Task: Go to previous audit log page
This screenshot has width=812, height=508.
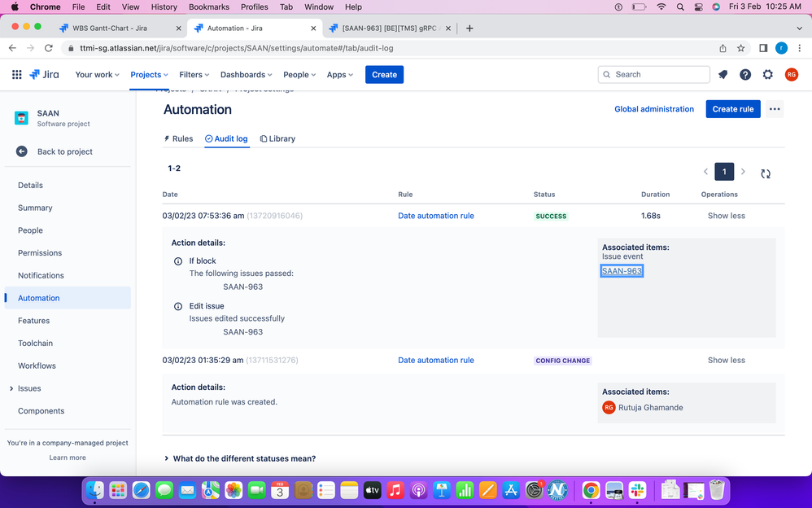Action: [705, 172]
